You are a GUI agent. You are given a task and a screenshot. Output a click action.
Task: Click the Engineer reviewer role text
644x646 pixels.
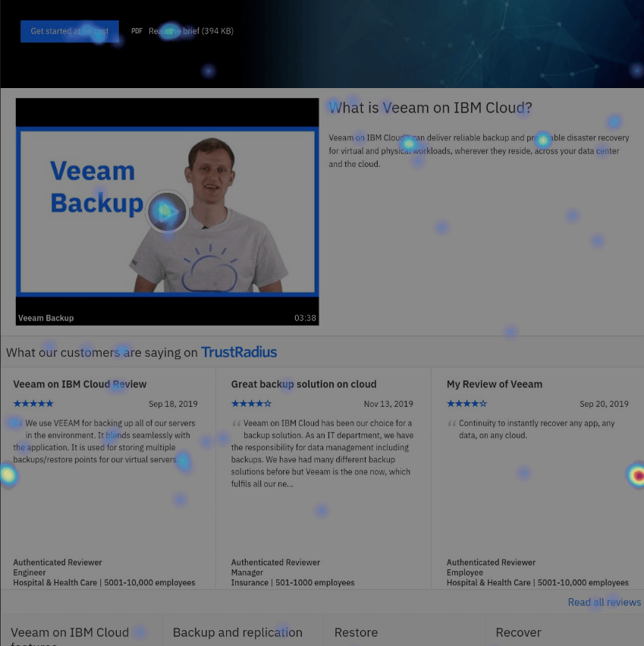[30, 572]
